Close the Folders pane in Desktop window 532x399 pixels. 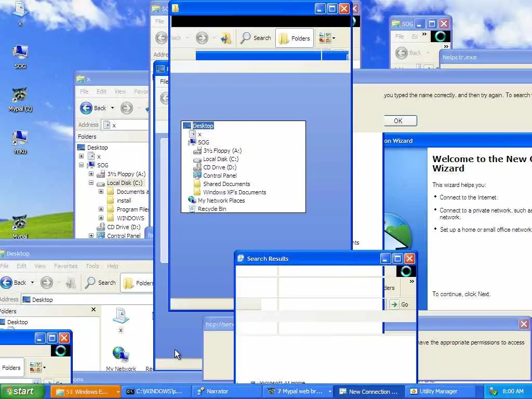coord(94,310)
